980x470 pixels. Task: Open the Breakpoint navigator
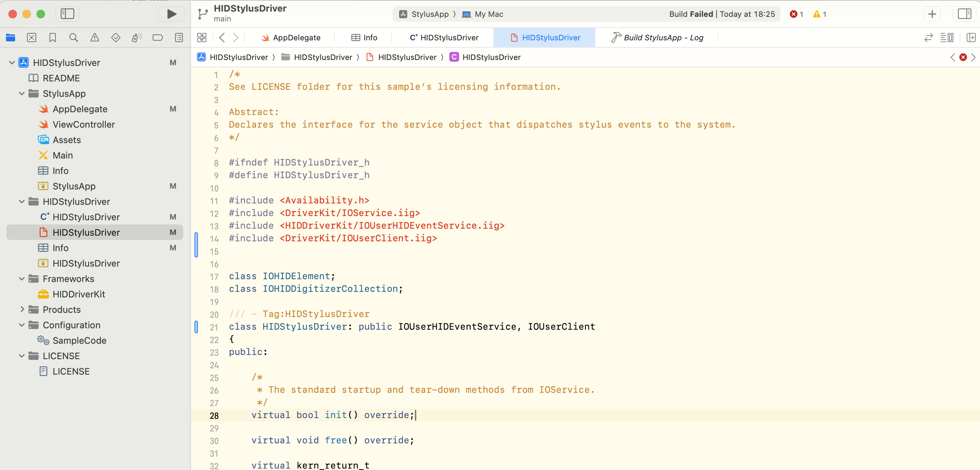(x=158, y=37)
